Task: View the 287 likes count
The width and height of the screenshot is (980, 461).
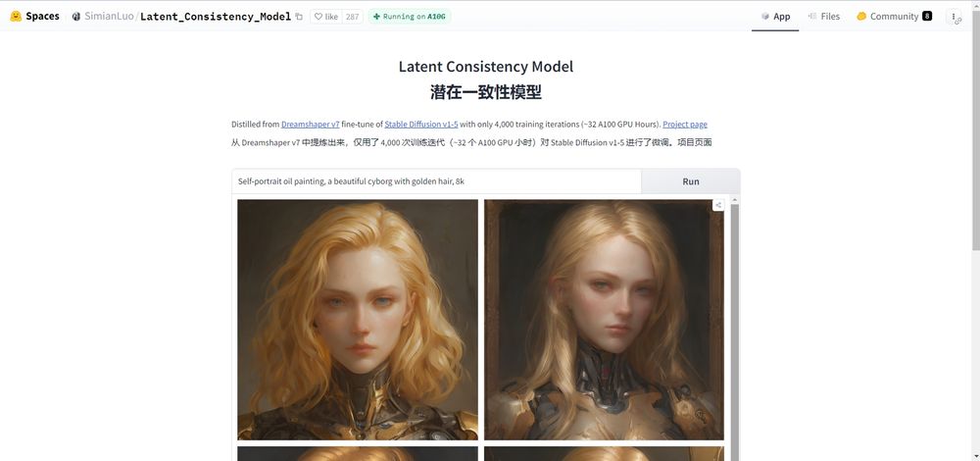Action: [352, 17]
